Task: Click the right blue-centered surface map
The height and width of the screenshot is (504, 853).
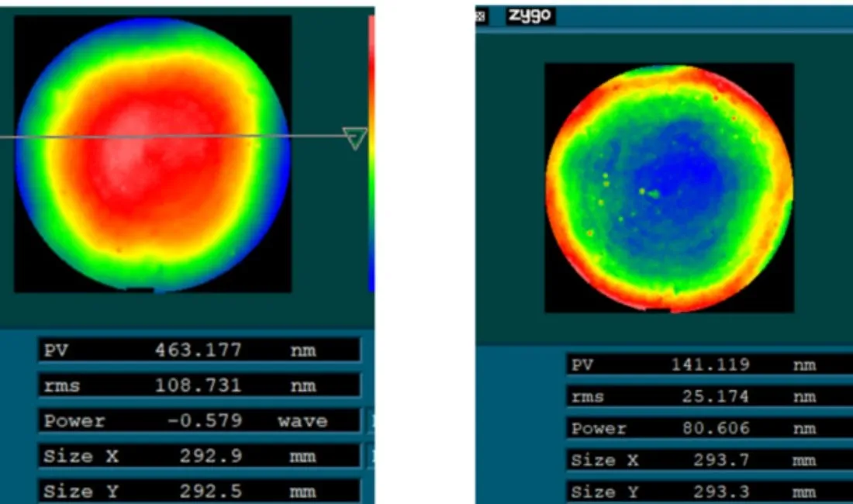Action: [669, 188]
